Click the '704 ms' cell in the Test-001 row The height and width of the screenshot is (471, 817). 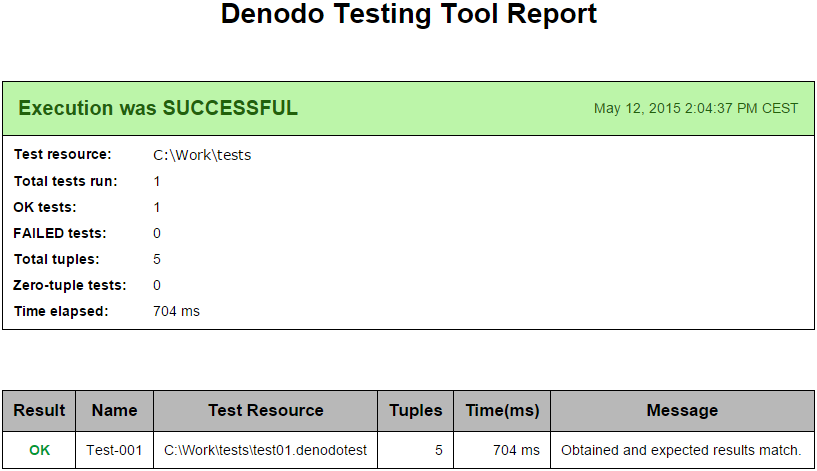(x=502, y=450)
